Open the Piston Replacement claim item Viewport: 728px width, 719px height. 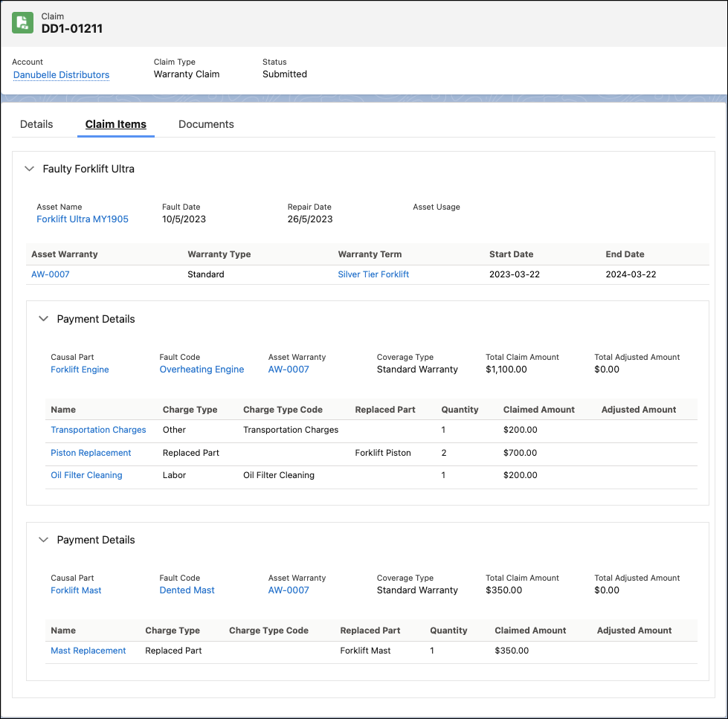(91, 452)
